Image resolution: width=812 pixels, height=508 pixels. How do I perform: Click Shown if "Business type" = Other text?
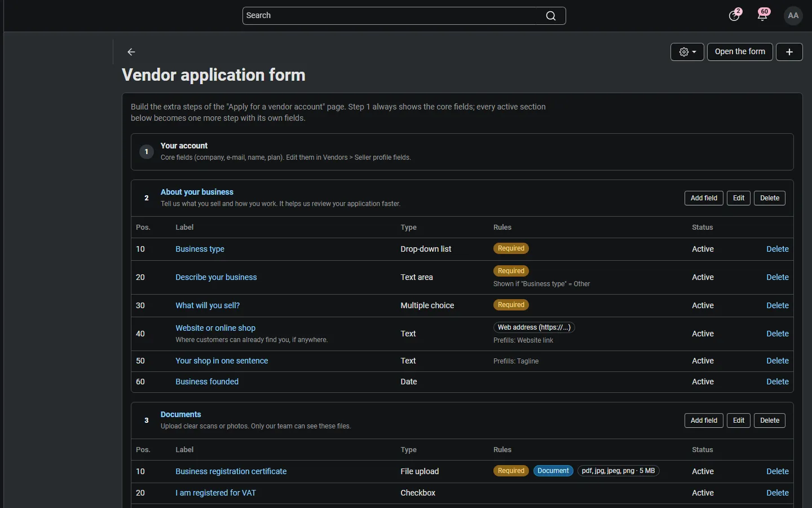[541, 284]
